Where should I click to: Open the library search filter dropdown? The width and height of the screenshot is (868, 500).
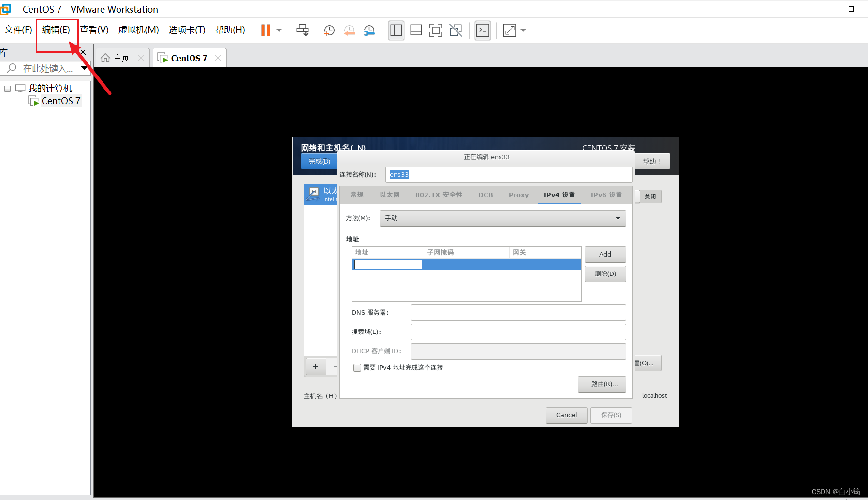click(x=84, y=68)
